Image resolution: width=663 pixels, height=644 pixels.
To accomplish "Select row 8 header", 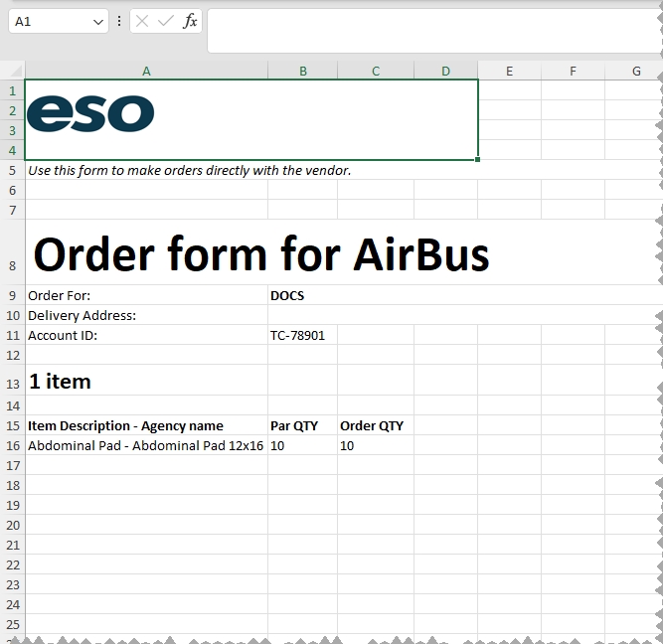I will (x=12, y=252).
